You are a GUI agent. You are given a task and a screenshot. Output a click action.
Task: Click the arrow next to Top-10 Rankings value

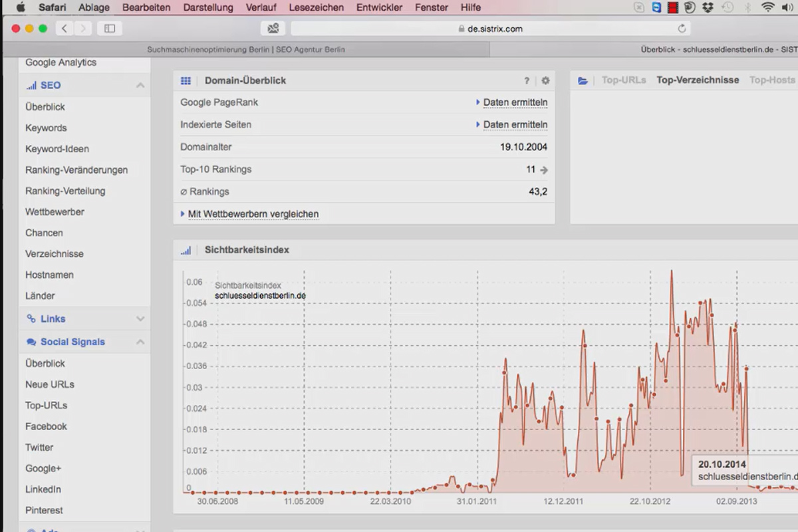(544, 170)
